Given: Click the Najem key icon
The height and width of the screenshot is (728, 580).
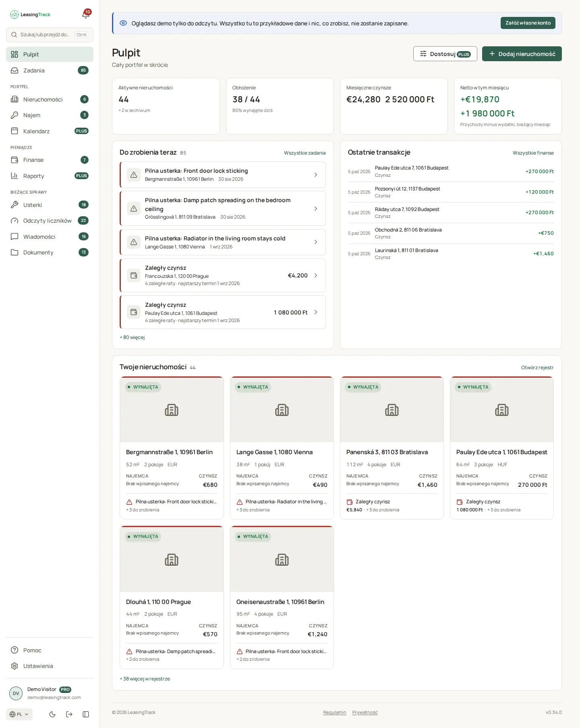Looking at the screenshot, I should tap(14, 115).
